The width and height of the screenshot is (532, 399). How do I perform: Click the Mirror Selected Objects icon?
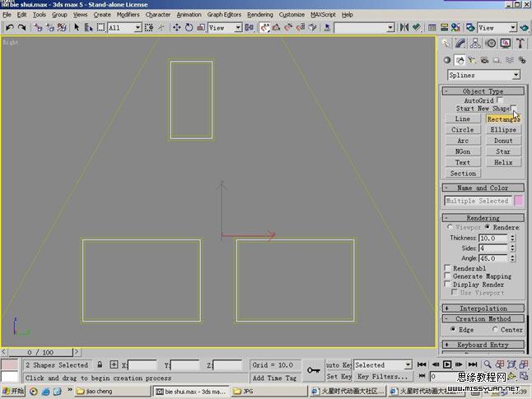coord(404,27)
